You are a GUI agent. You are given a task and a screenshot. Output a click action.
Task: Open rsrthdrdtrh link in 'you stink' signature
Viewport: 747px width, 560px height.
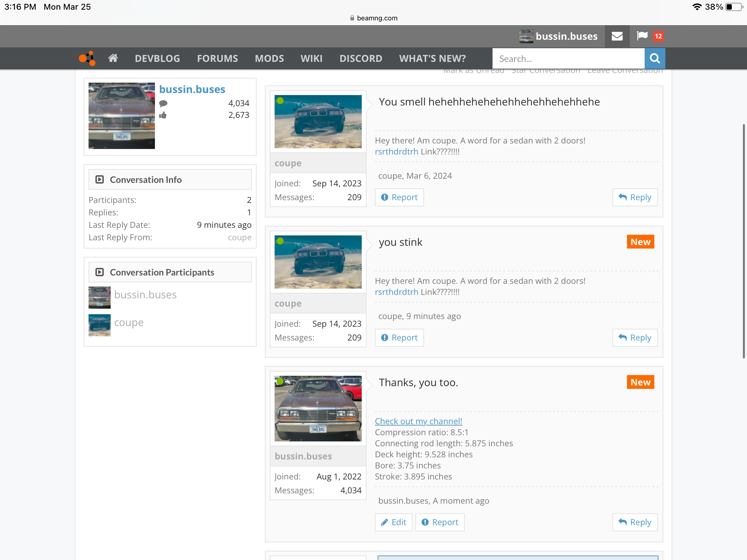point(397,292)
